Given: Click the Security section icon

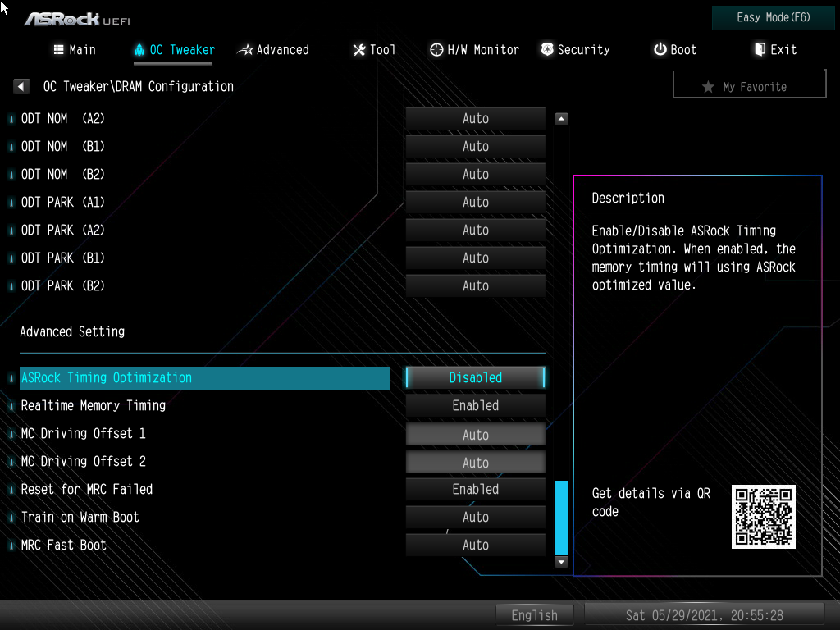Looking at the screenshot, I should coord(546,50).
